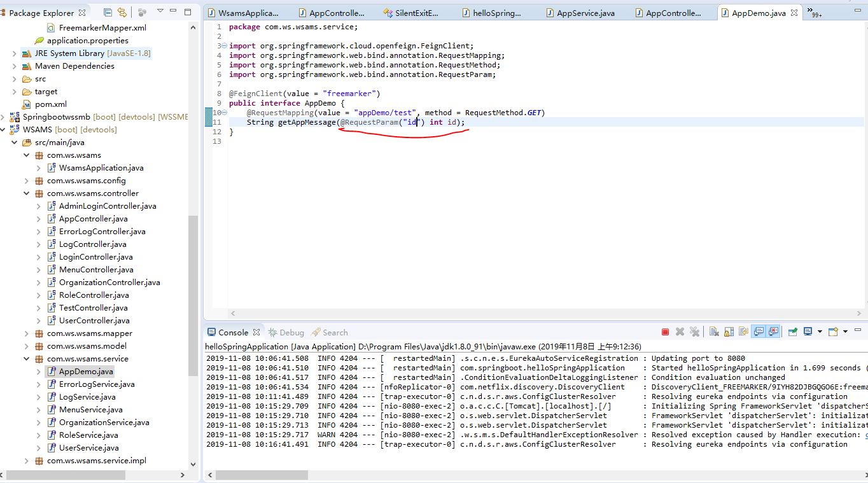The height and width of the screenshot is (483, 868).
Task: Disable Word Wrap in the Console
Action: [744, 331]
